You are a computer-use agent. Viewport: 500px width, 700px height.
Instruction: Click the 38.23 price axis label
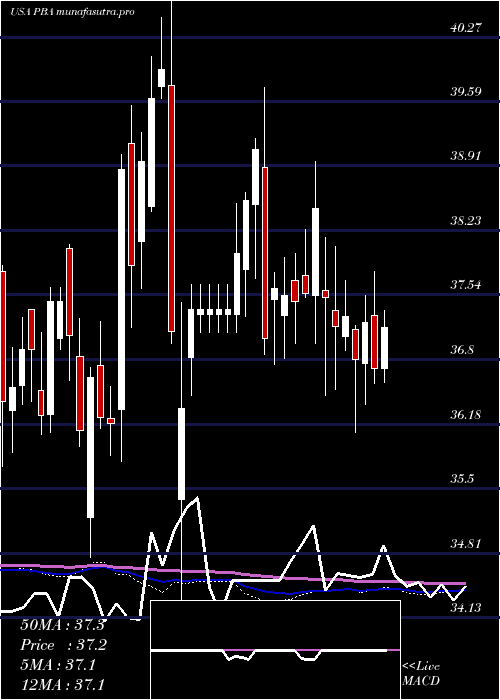pos(466,220)
